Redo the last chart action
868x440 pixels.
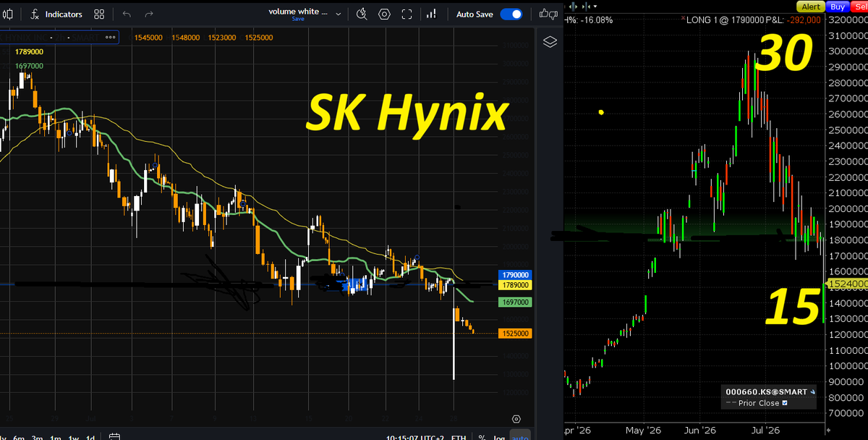point(149,14)
